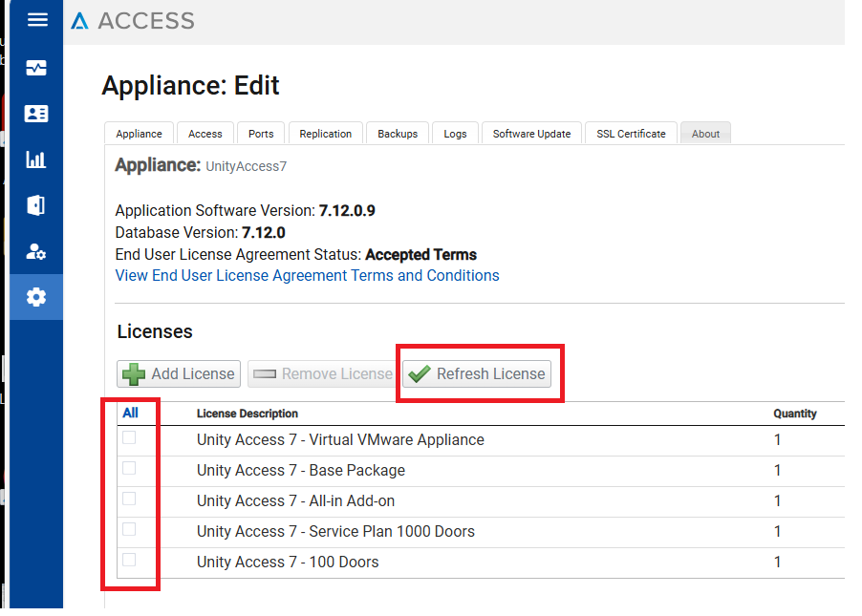Click the ACCESS logo in header
Viewport: 862px width, 616px height.
133,21
